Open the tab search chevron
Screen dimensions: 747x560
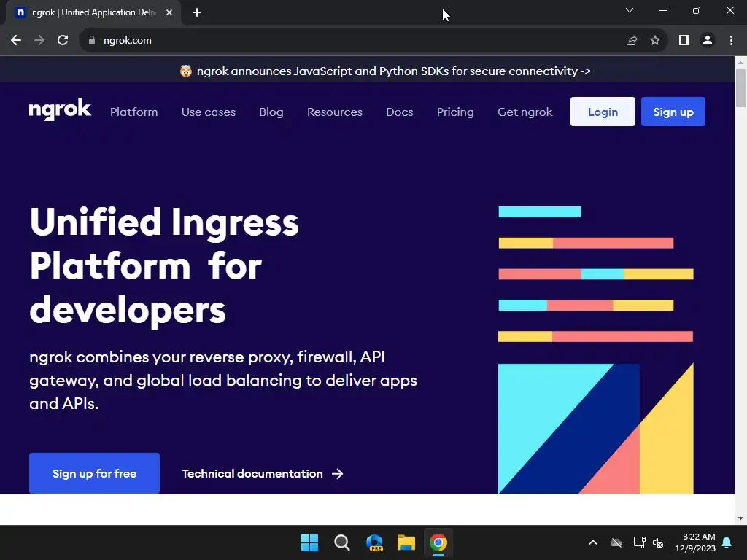[x=630, y=10]
